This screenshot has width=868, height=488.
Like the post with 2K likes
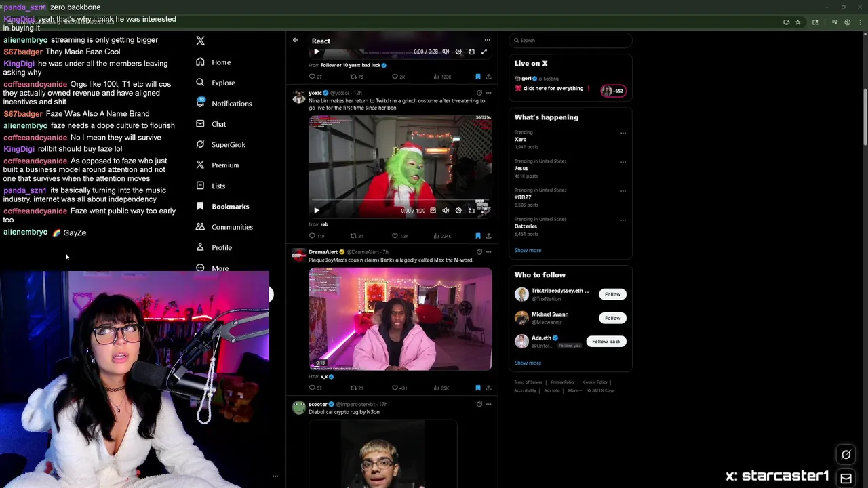pos(398,77)
